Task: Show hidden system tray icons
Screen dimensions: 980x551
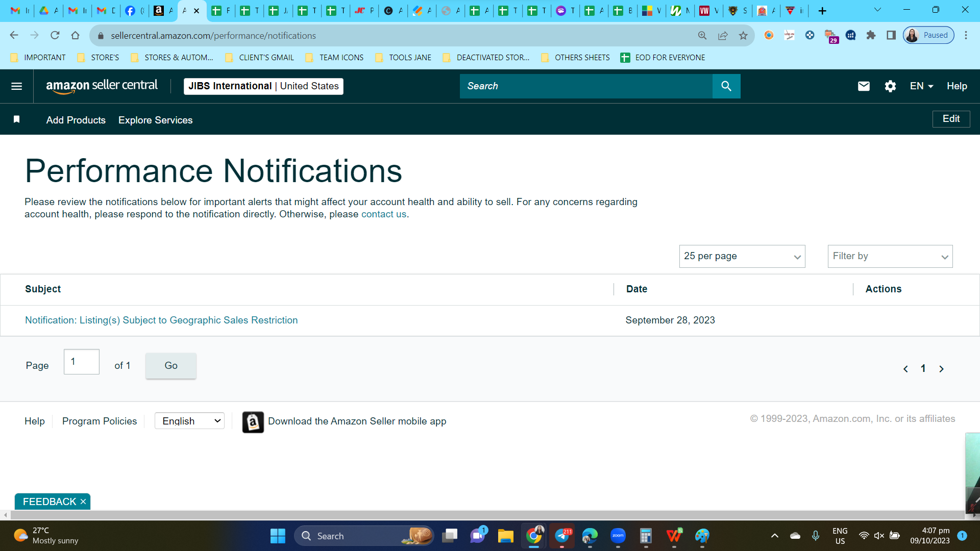Action: tap(774, 536)
